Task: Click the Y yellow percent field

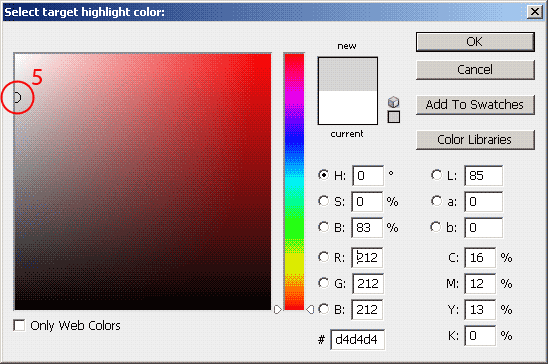Action: coord(480,310)
